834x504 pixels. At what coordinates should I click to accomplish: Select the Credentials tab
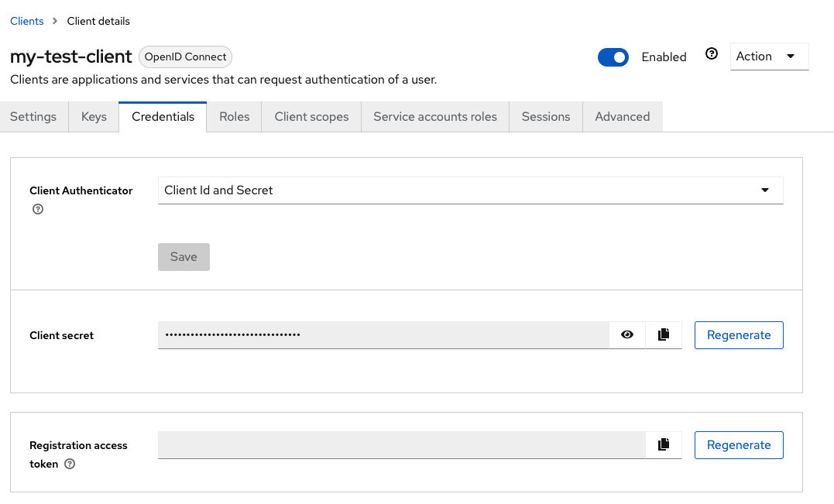click(x=163, y=116)
